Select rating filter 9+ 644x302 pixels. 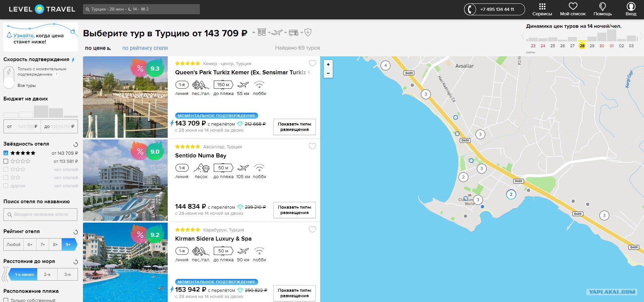coord(69,244)
